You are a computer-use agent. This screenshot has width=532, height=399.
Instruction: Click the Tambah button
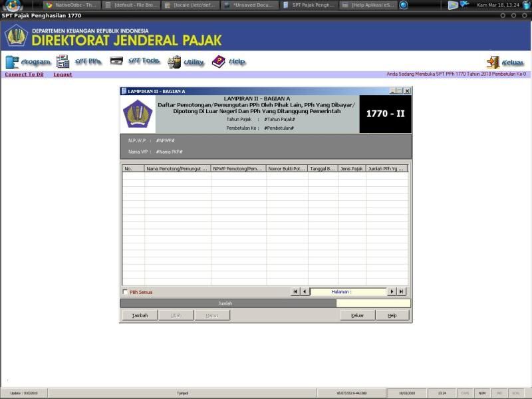(x=140, y=315)
